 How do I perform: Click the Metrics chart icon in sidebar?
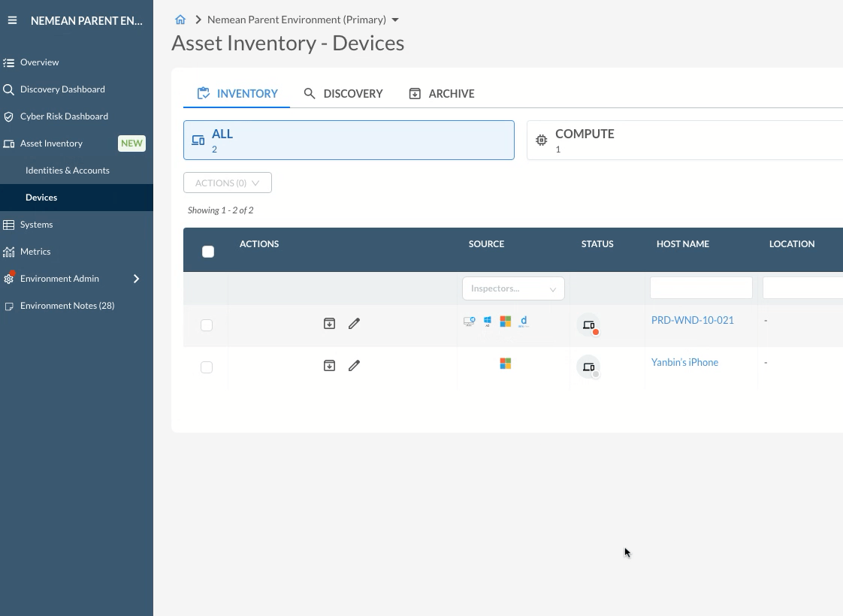(8, 252)
